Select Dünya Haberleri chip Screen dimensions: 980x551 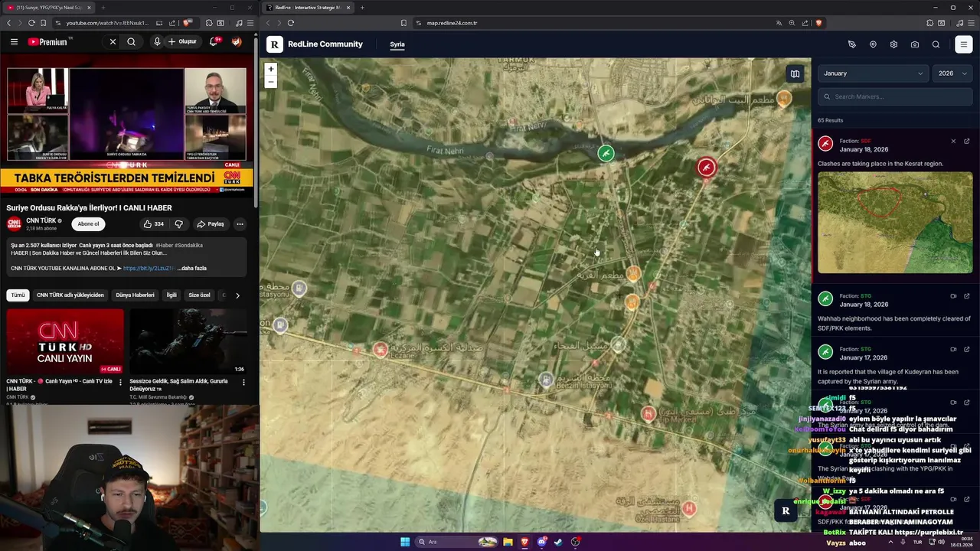[135, 295]
